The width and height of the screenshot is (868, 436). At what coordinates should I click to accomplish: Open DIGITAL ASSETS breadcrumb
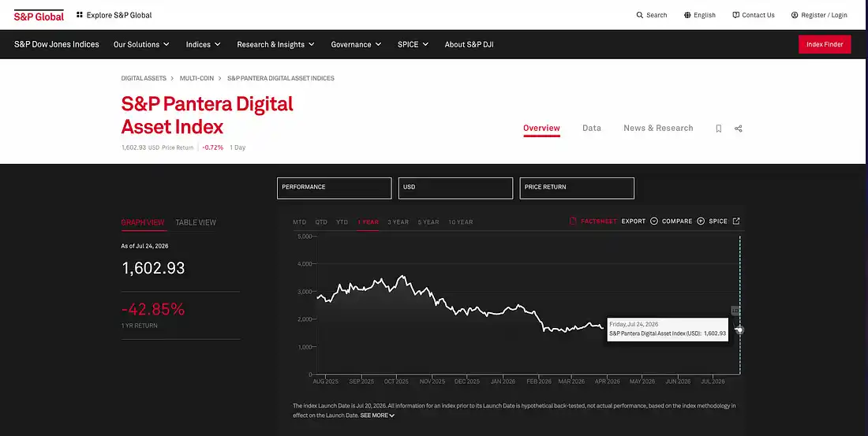pos(144,78)
